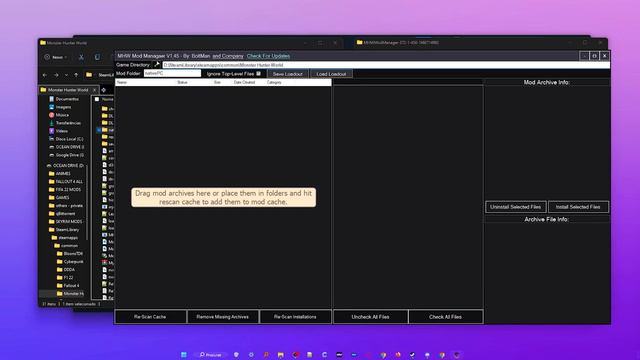This screenshot has width=640, height=360.
Task: Sort the mod list by Status column
Action: [x=182, y=82]
